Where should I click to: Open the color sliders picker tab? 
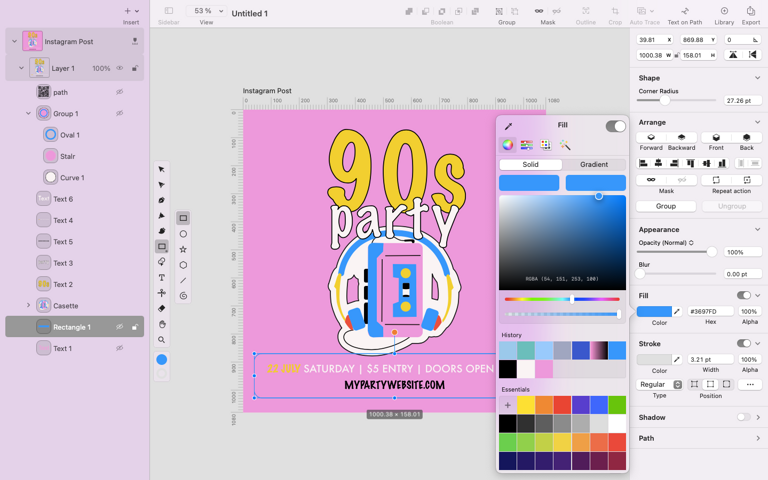pos(527,145)
